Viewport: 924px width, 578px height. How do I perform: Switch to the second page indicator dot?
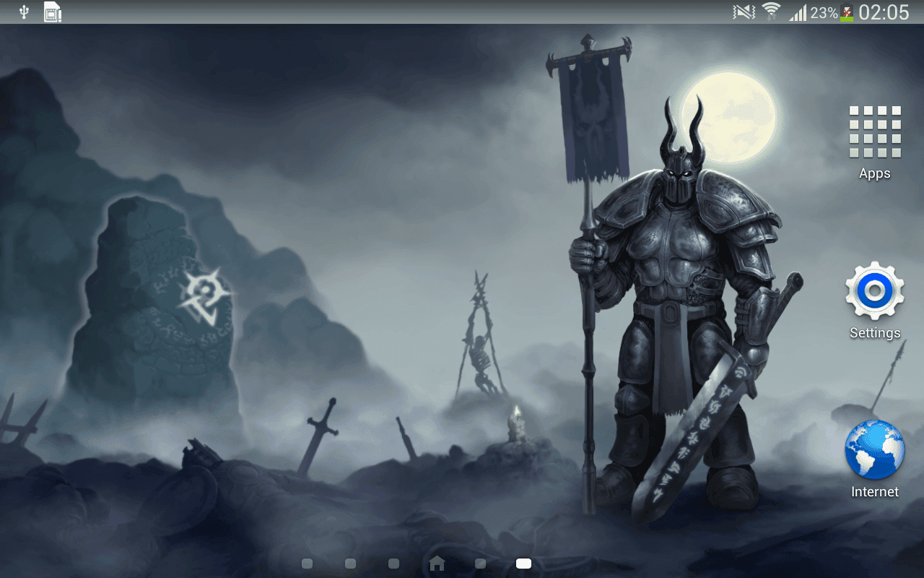(x=350, y=564)
